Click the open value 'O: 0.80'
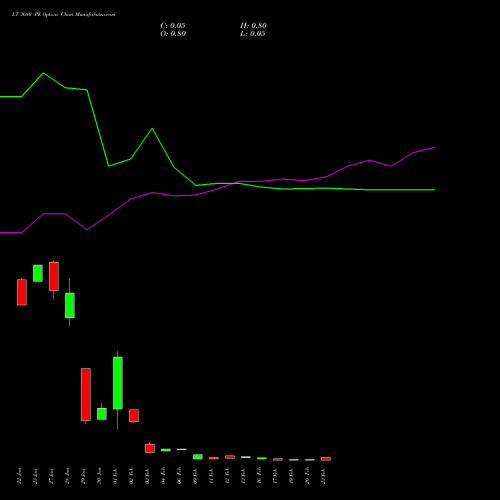The width and height of the screenshot is (500, 500). (173, 34)
